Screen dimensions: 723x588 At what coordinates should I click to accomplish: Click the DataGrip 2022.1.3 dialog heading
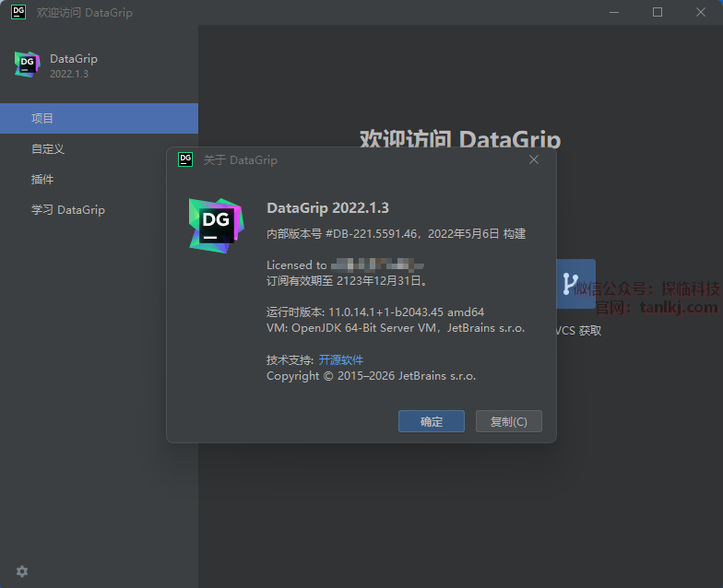coord(328,208)
